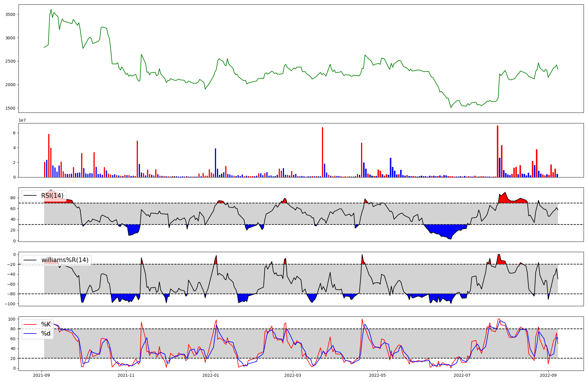Click the 2022-09 x-axis date label
Image resolution: width=588 pixels, height=382 pixels.
(548, 375)
